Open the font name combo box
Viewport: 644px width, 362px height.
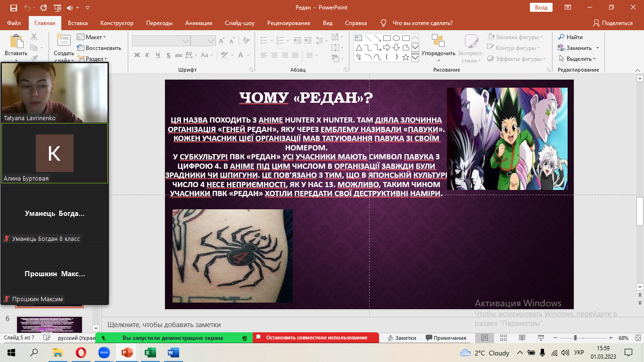[161, 41]
